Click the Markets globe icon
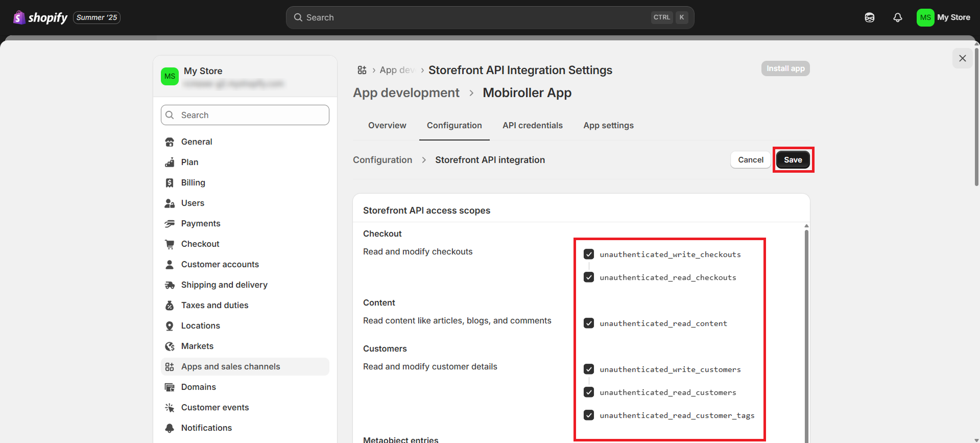This screenshot has height=443, width=980. point(170,346)
